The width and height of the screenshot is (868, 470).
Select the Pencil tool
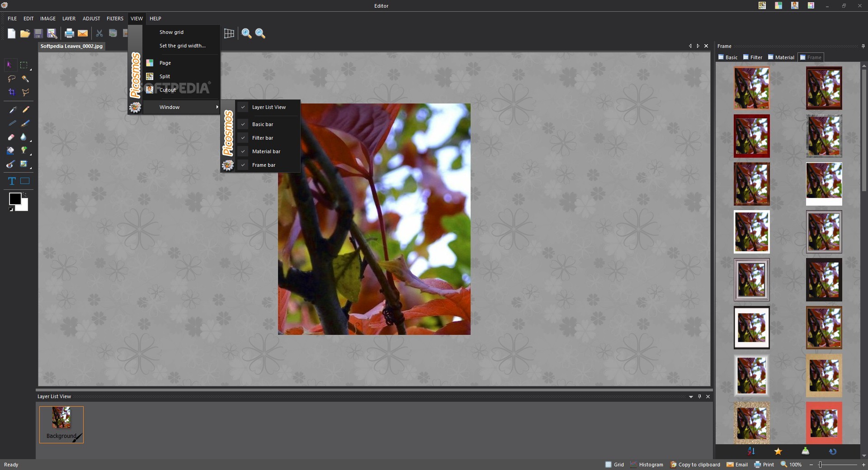coord(26,109)
